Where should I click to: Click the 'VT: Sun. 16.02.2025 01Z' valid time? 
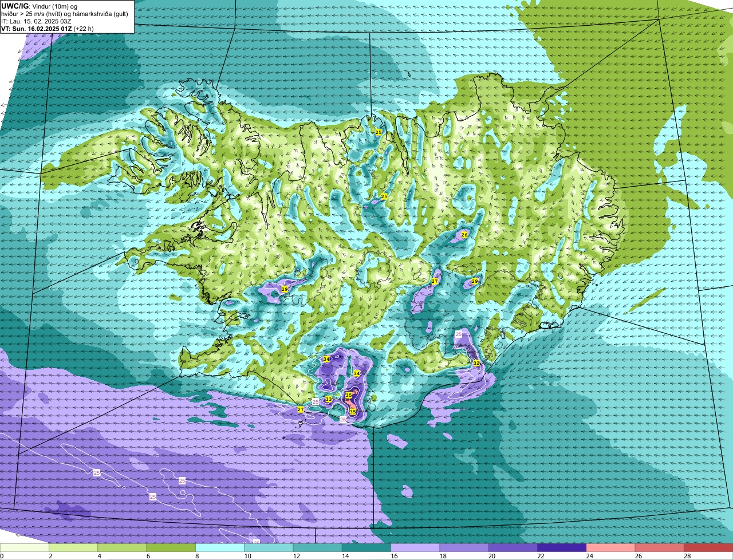point(37,29)
